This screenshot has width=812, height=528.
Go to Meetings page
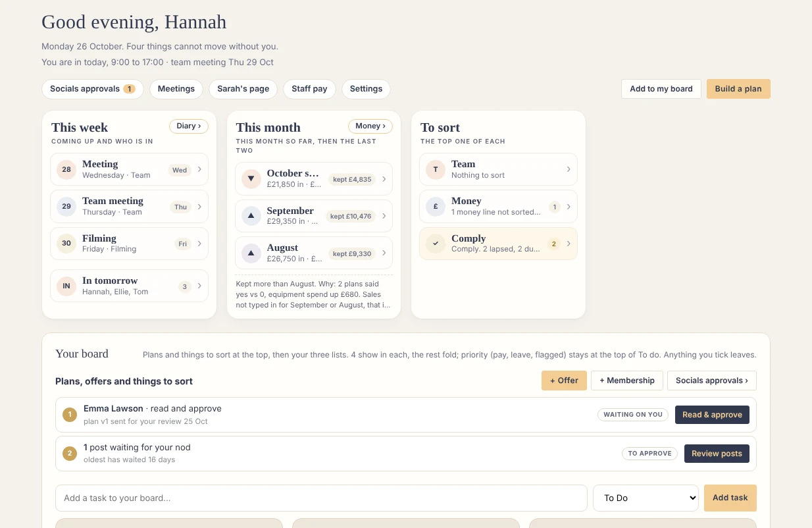(x=176, y=89)
